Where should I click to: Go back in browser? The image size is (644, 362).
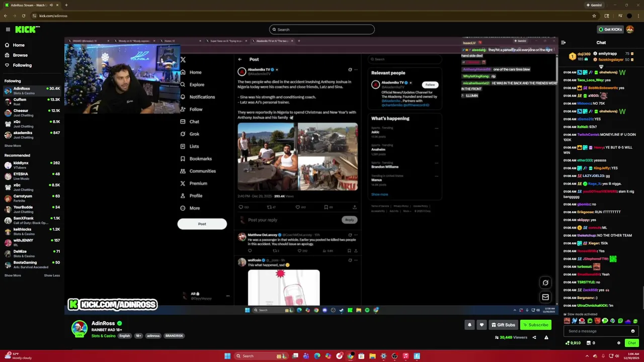[6, 16]
